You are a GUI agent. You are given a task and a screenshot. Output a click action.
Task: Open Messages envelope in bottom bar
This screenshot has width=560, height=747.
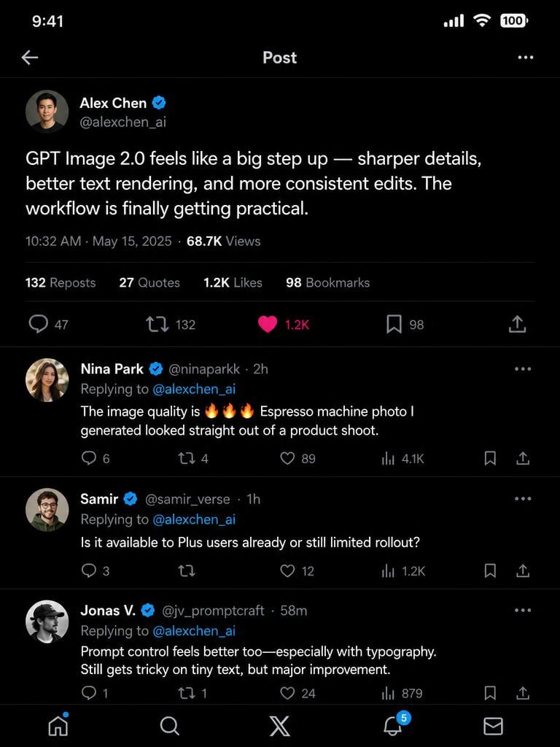tap(493, 727)
